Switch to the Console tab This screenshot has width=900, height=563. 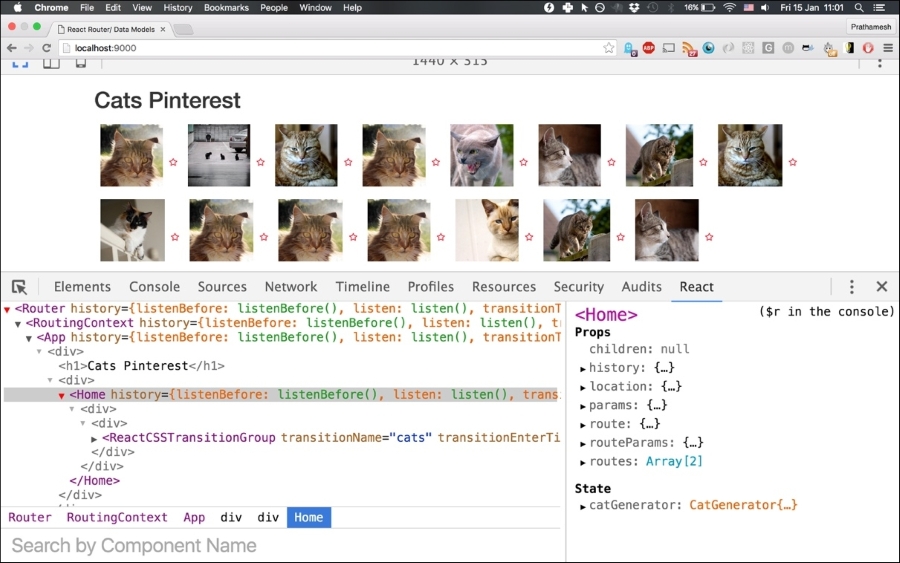[154, 286]
